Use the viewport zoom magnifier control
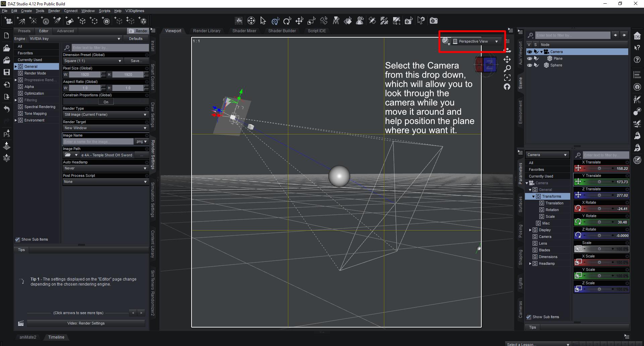 point(507,68)
